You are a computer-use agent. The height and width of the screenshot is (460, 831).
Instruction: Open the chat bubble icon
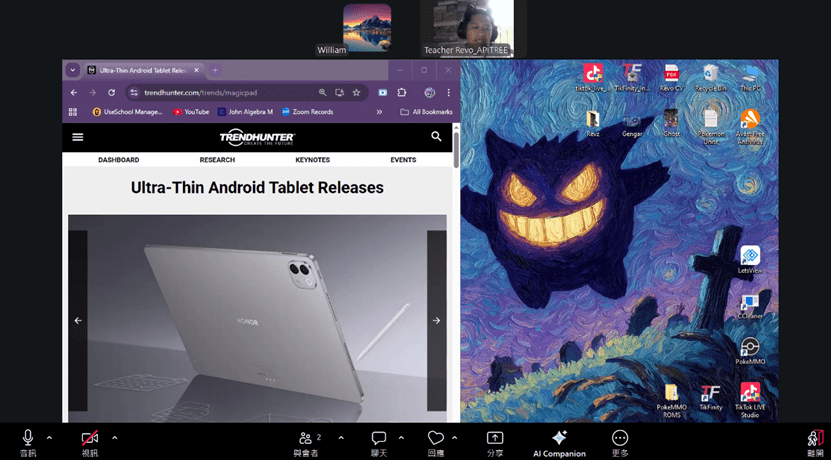click(378, 438)
